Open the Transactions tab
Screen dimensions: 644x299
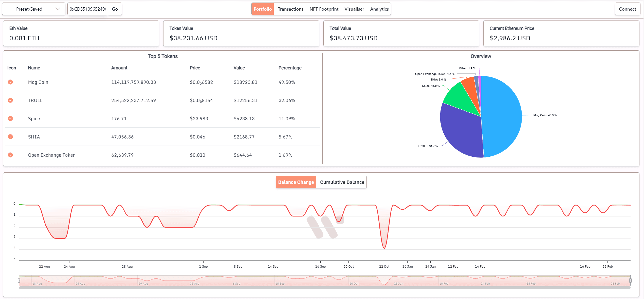290,9
